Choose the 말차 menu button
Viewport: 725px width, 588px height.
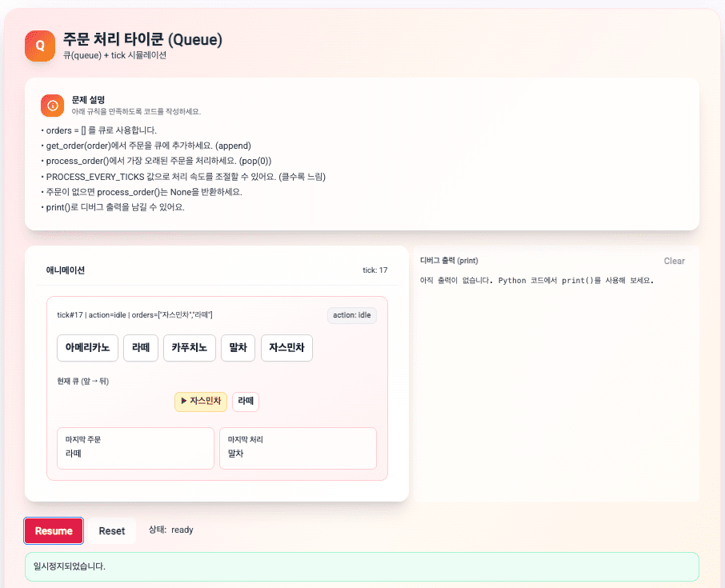(x=238, y=348)
